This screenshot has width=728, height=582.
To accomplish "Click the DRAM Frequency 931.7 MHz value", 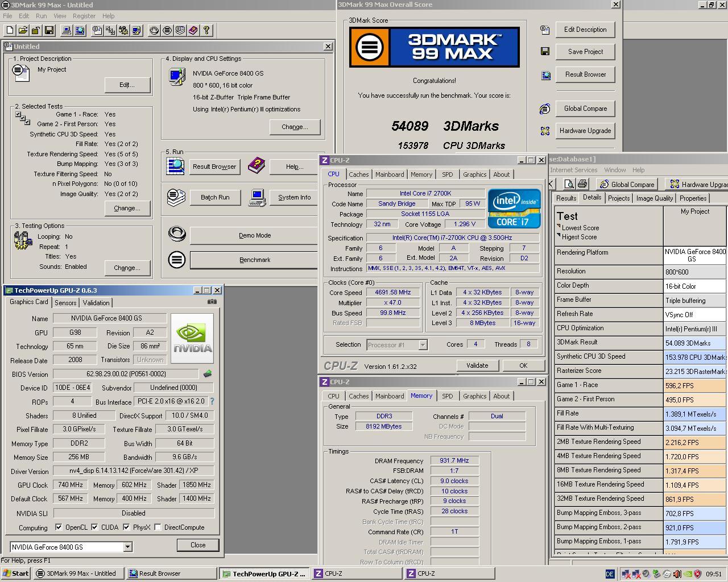I will tap(454, 460).
